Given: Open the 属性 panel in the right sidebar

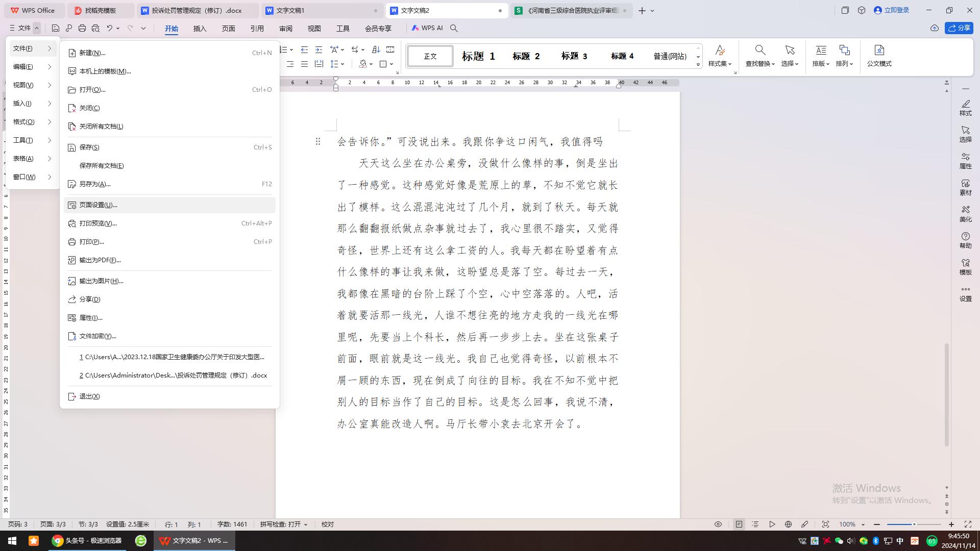Looking at the screenshot, I should click(x=965, y=161).
